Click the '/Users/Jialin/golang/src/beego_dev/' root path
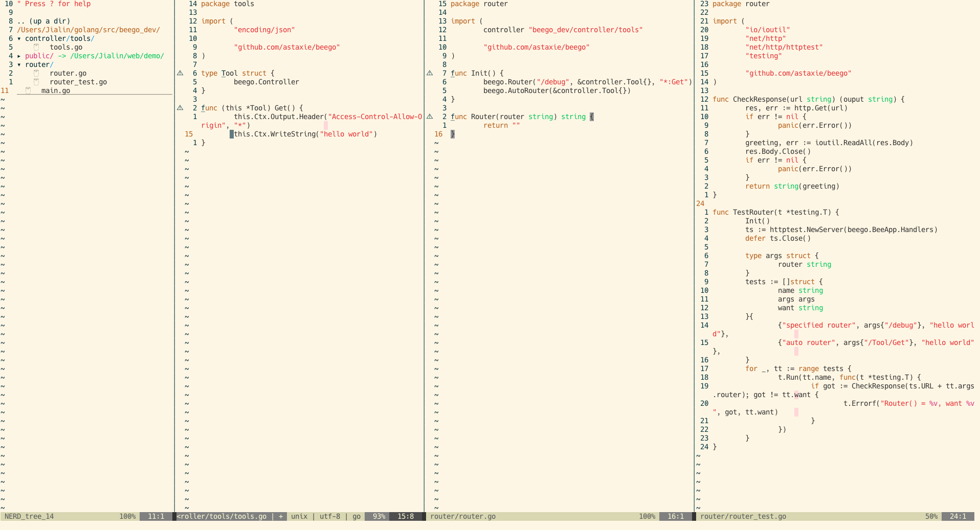 pos(88,30)
